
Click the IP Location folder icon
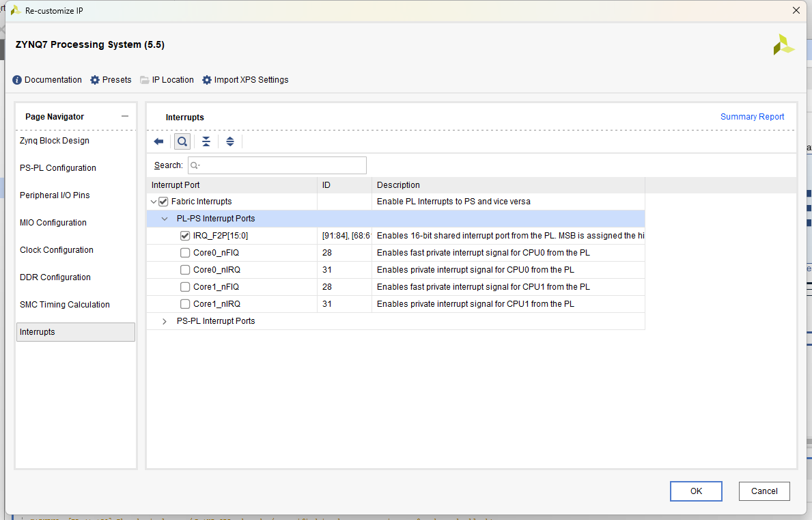(x=145, y=80)
